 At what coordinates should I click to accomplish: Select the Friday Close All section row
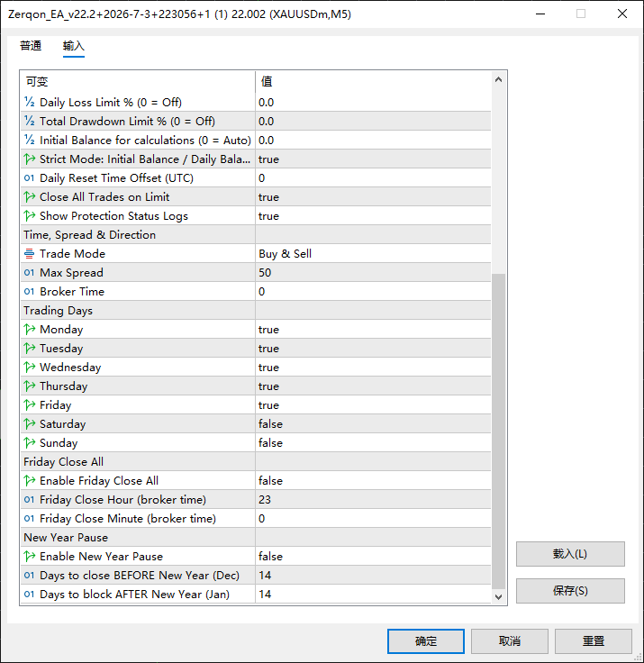pos(256,462)
